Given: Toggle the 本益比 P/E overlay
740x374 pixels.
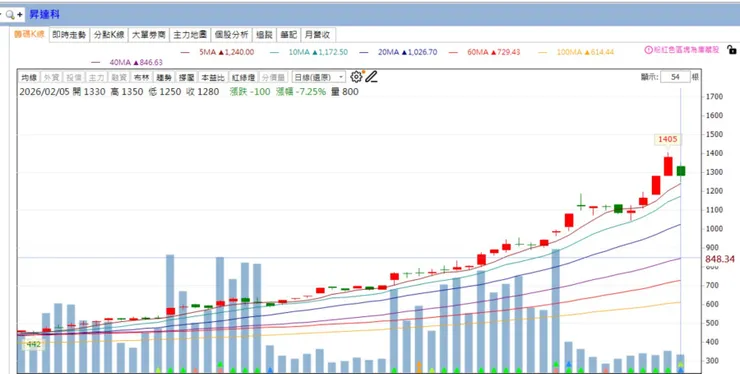Looking at the screenshot, I should click(212, 77).
